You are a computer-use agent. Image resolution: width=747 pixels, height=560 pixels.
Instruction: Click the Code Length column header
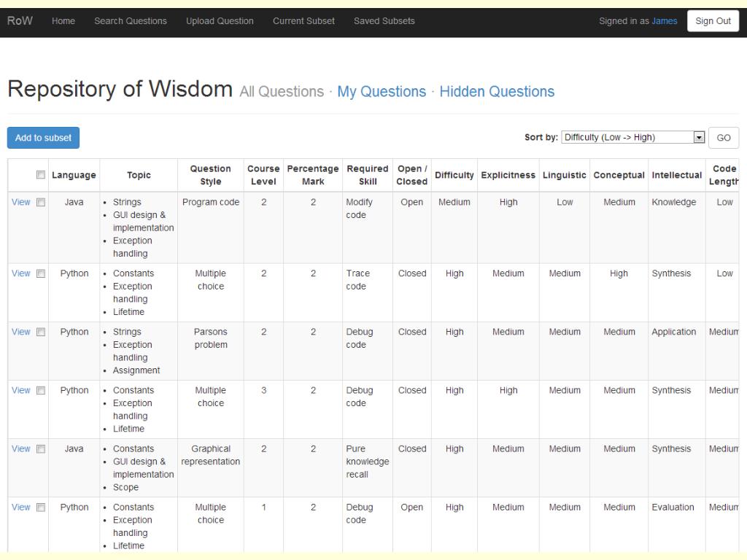[723, 175]
